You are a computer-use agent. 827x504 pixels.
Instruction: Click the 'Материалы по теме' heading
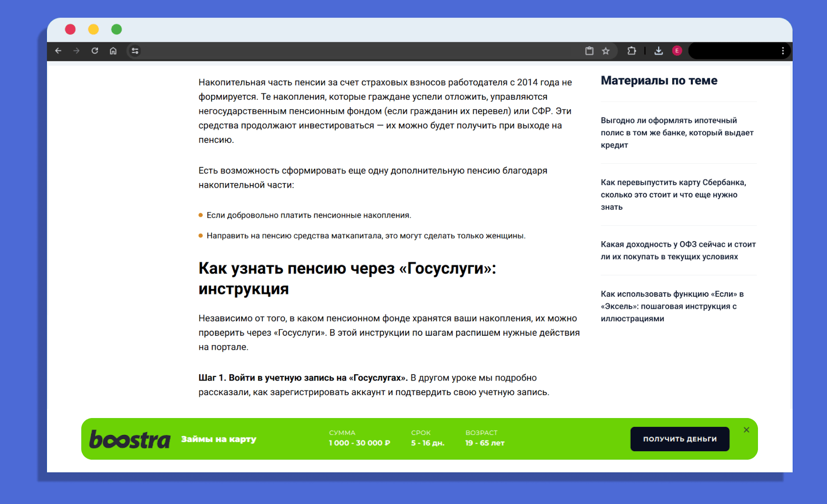[x=659, y=80]
